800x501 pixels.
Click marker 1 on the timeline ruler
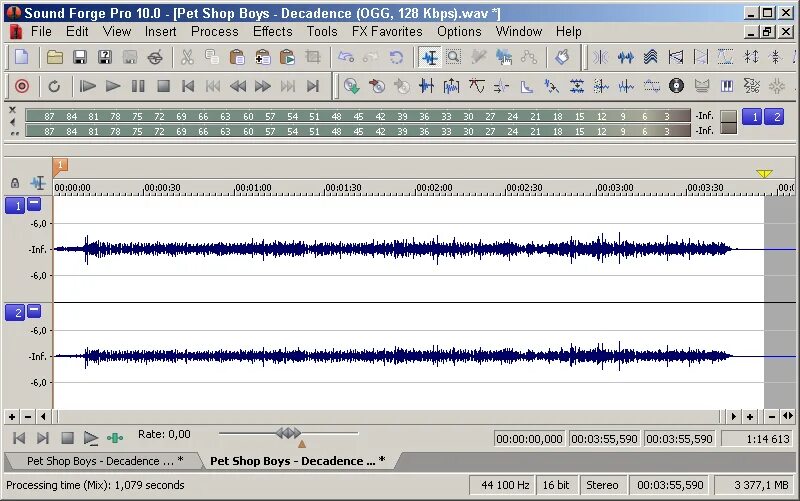click(60, 166)
